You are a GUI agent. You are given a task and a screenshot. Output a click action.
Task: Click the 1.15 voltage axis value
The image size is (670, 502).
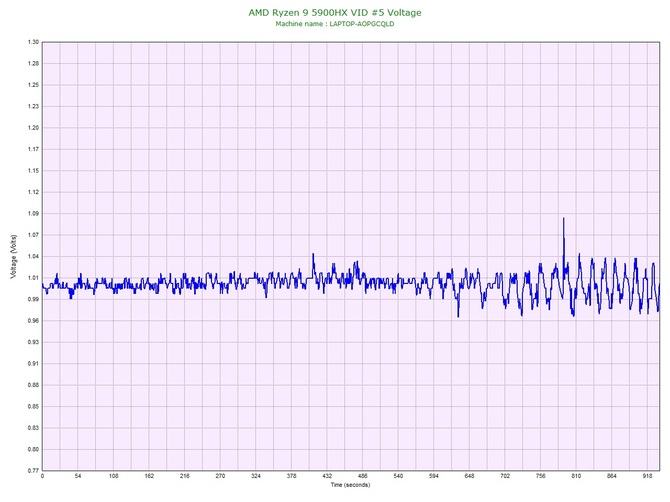pyautogui.click(x=33, y=171)
